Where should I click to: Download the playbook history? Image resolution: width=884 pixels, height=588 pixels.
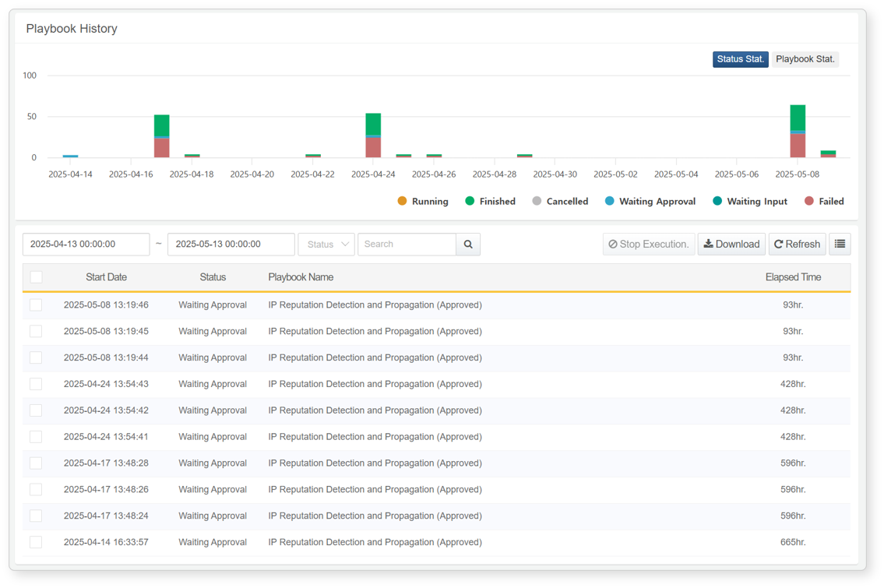[x=731, y=244]
